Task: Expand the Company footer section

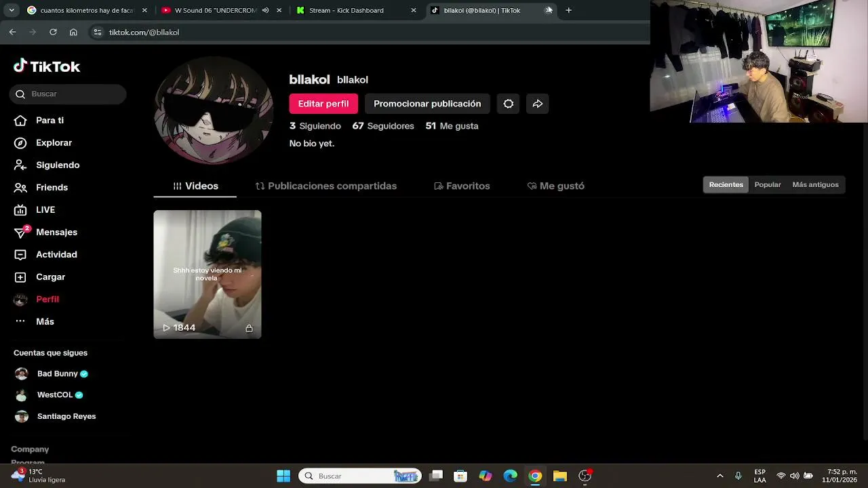Action: [30, 449]
